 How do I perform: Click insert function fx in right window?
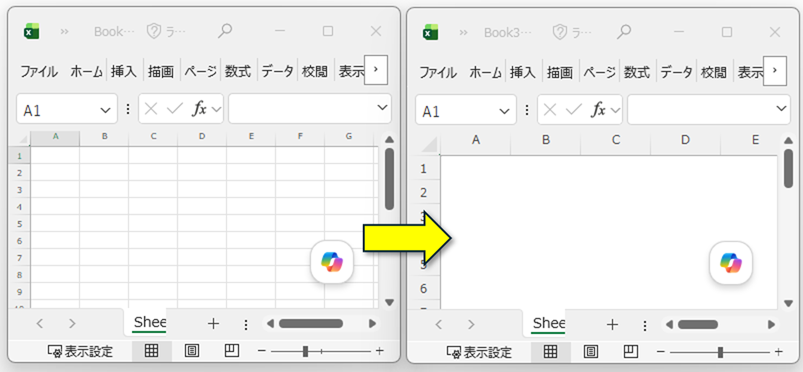(598, 109)
